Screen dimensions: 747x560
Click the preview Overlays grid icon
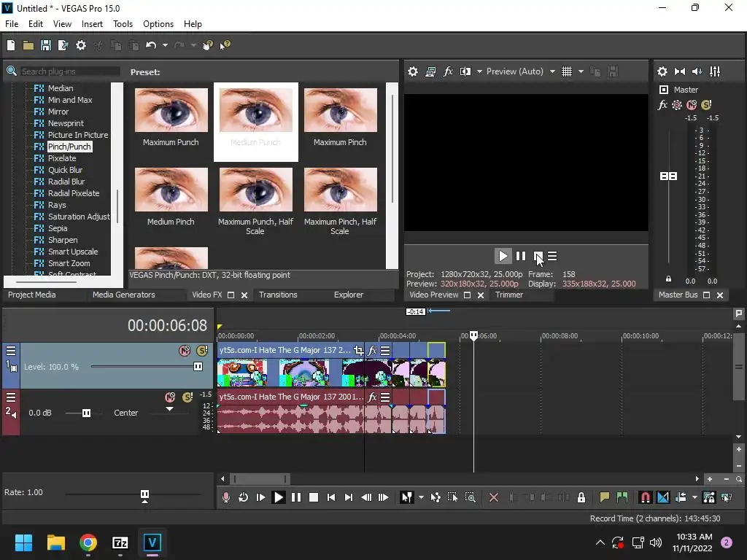point(566,71)
